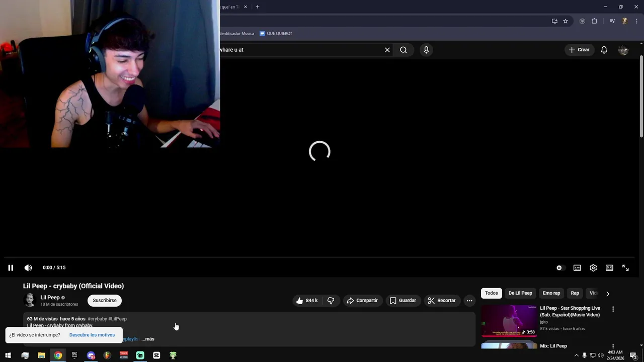Image resolution: width=644 pixels, height=362 pixels.
Task: Open the player settings gear
Action: (x=593, y=268)
